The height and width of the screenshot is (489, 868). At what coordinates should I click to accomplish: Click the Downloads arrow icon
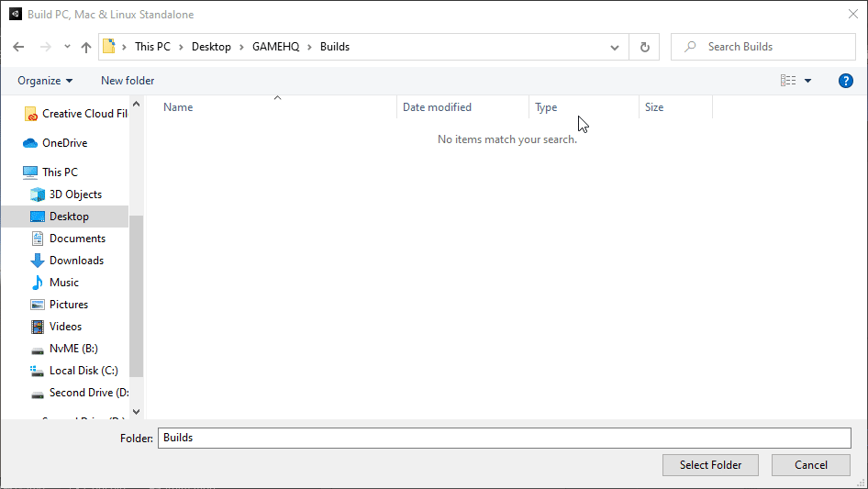pos(38,261)
